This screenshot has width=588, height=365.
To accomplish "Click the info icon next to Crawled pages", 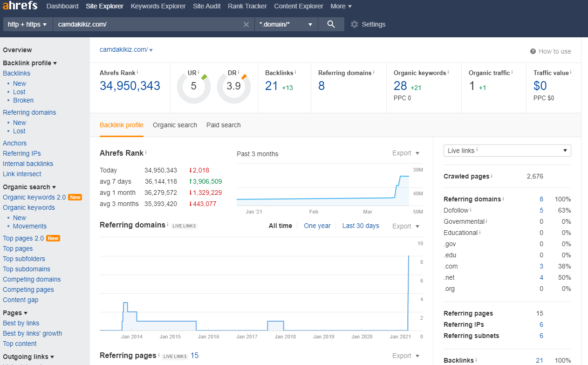I will point(492,176).
